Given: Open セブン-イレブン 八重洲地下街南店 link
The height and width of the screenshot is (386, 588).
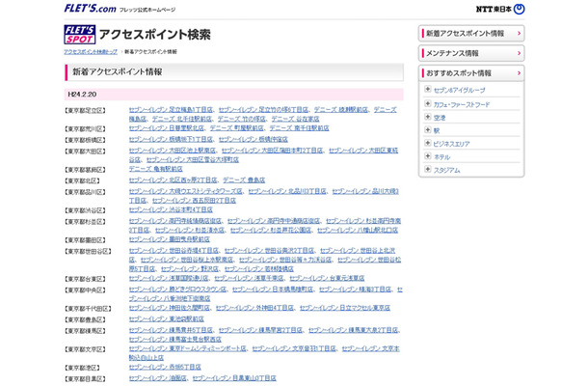Looking at the screenshot, I should [x=170, y=299].
